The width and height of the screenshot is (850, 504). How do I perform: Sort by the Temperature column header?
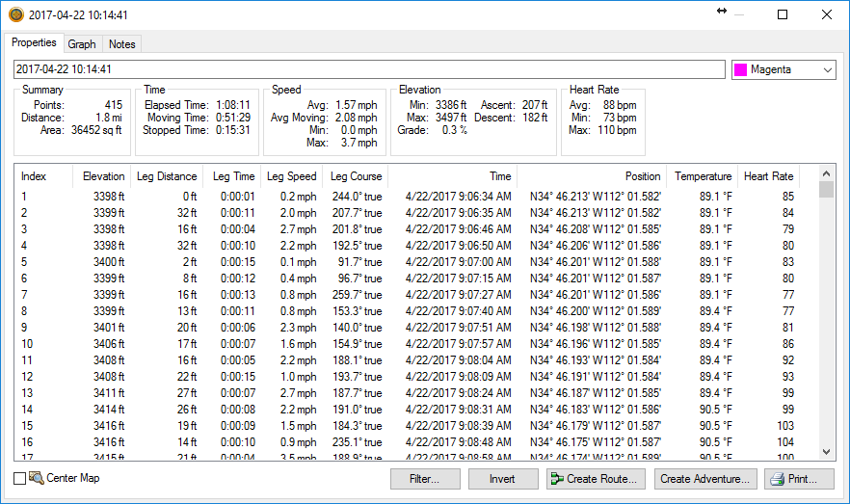[x=703, y=176]
